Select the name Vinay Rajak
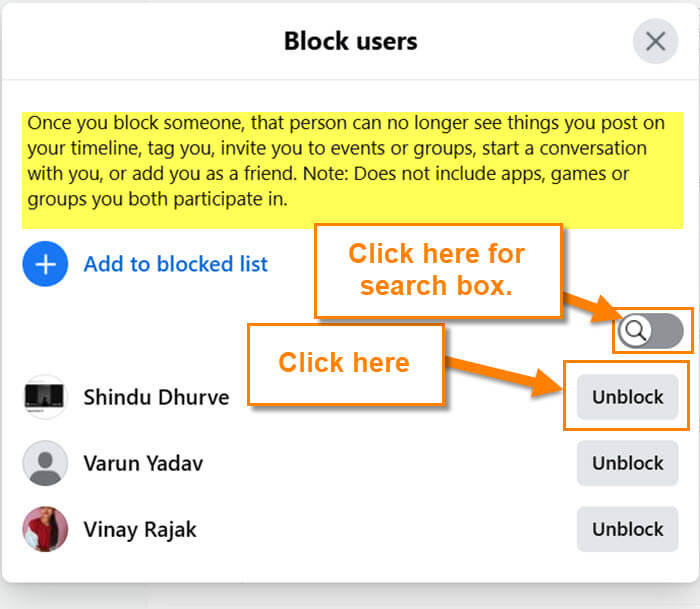The height and width of the screenshot is (609, 700). pos(140,530)
